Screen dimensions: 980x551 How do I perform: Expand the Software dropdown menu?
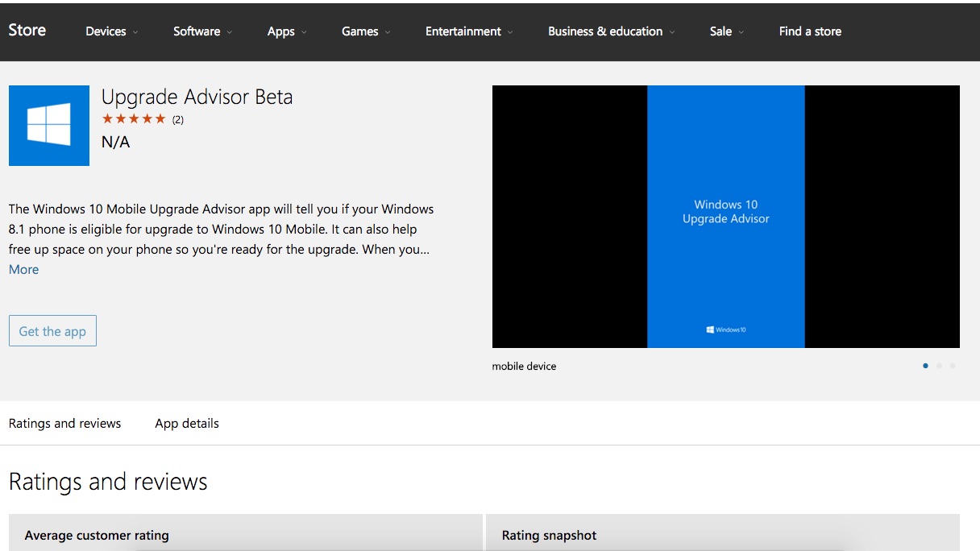202,31
